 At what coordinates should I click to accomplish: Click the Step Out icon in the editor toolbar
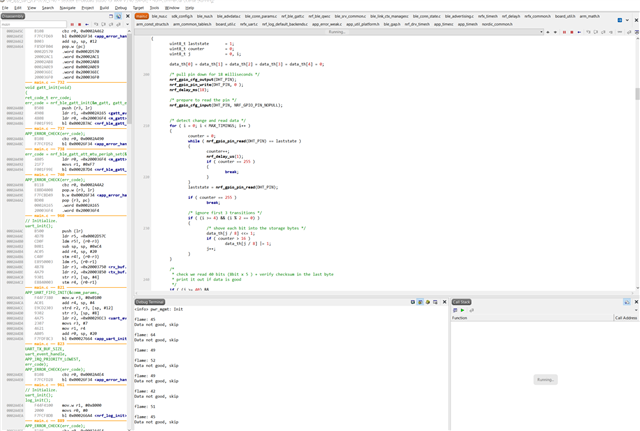[x=603, y=32]
